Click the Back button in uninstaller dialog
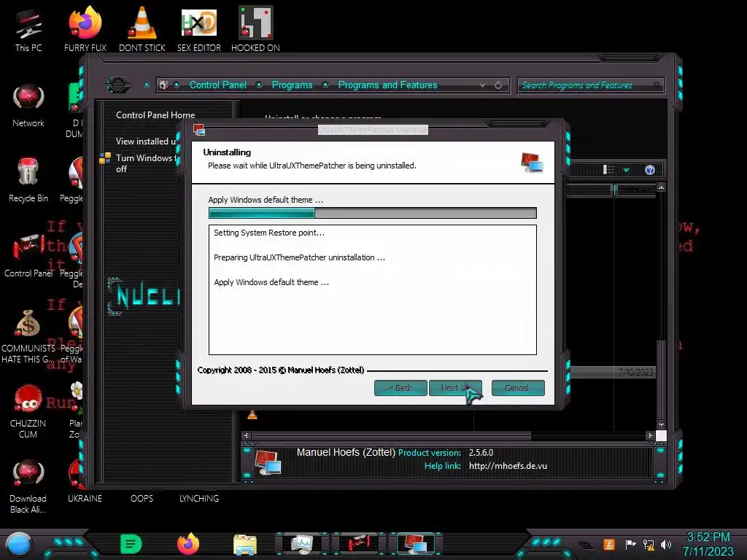This screenshot has height=560, width=747. (x=400, y=388)
